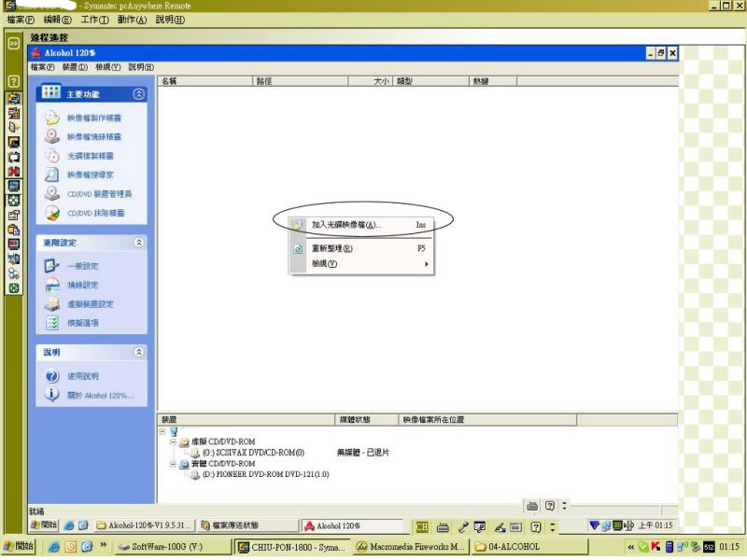Show 關於 Alcohol 120% about info
The width and height of the screenshot is (747, 560).
(100, 395)
